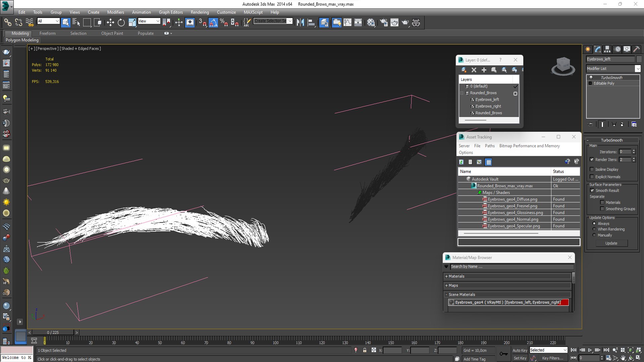Activate the Select Object tool
This screenshot has height=362, width=644.
coord(66,22)
